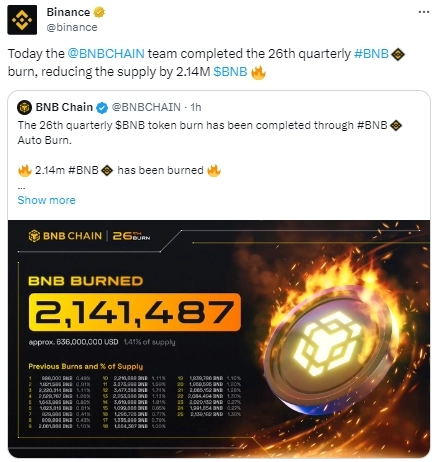
Task: Open @BNBCHAIN mention in main tweet
Action: pyautogui.click(x=106, y=54)
